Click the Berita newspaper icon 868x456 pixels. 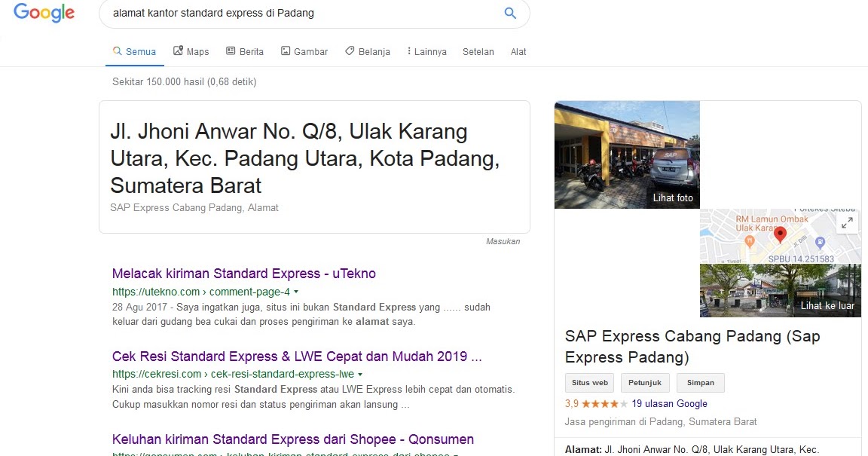click(x=231, y=51)
